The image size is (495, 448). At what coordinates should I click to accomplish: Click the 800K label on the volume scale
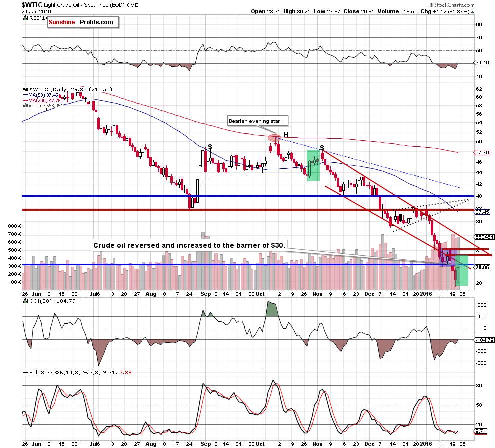coord(15,226)
